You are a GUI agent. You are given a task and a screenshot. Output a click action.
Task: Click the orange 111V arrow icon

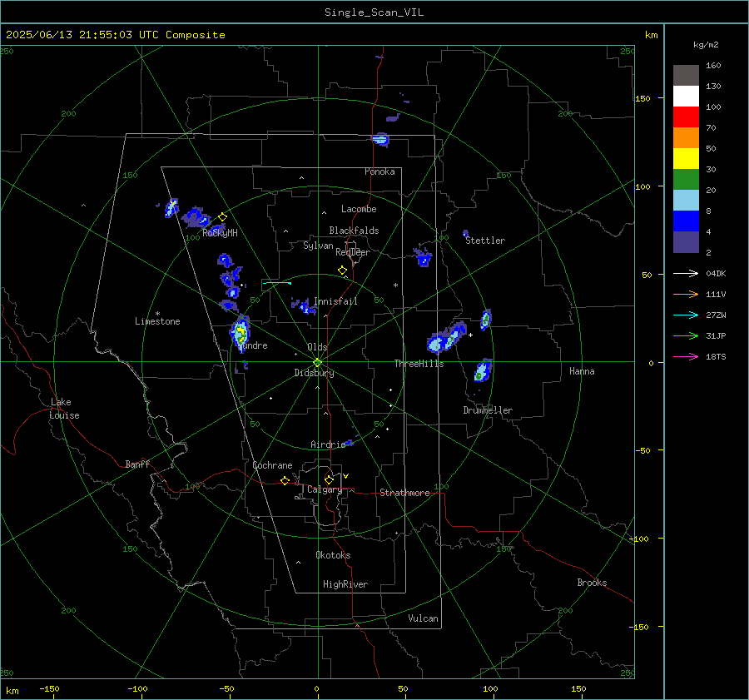click(686, 295)
